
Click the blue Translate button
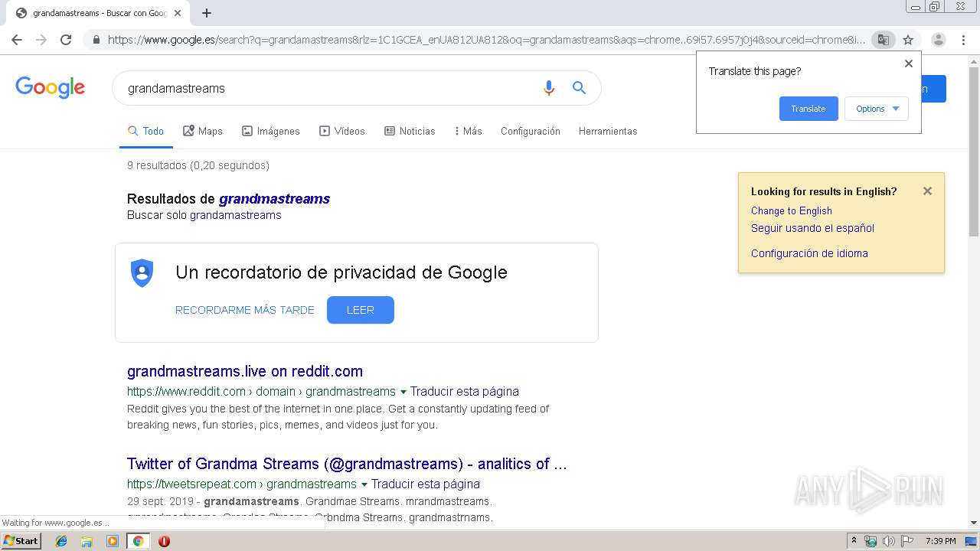(x=808, y=109)
